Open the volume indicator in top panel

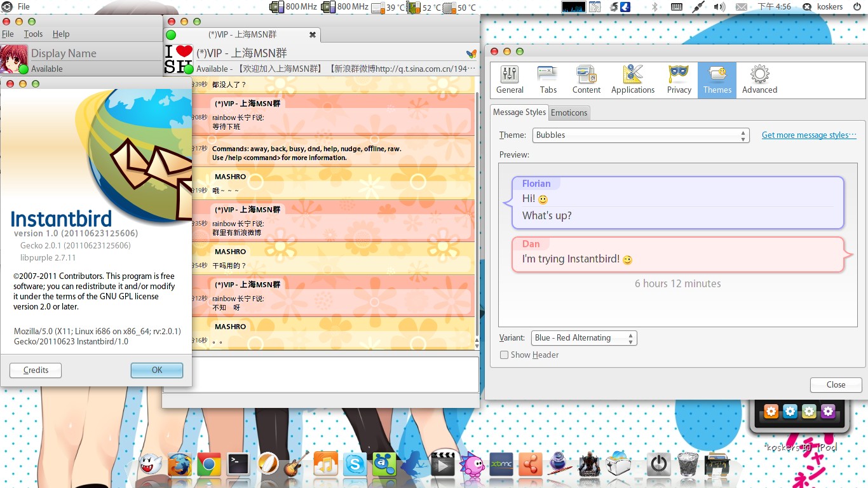tap(719, 7)
